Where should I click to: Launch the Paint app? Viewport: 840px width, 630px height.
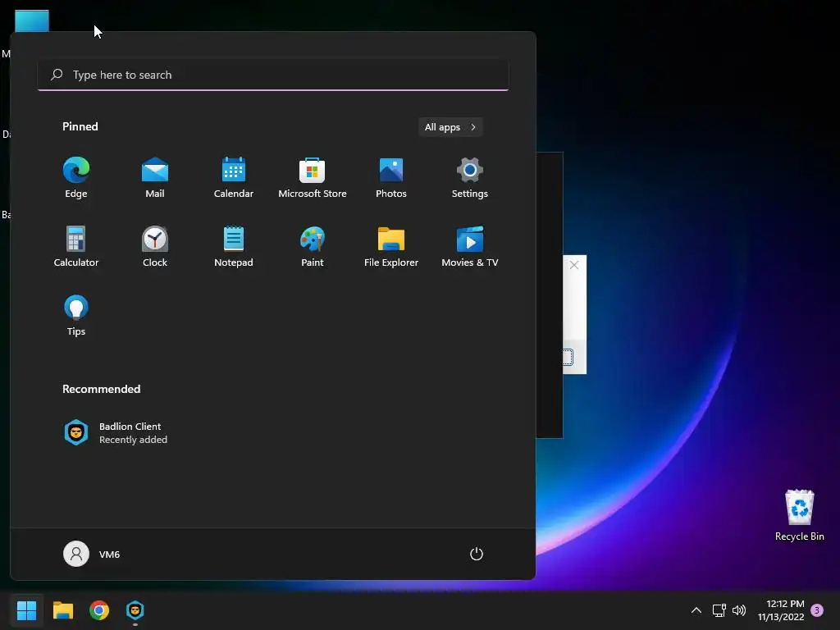[313, 247]
